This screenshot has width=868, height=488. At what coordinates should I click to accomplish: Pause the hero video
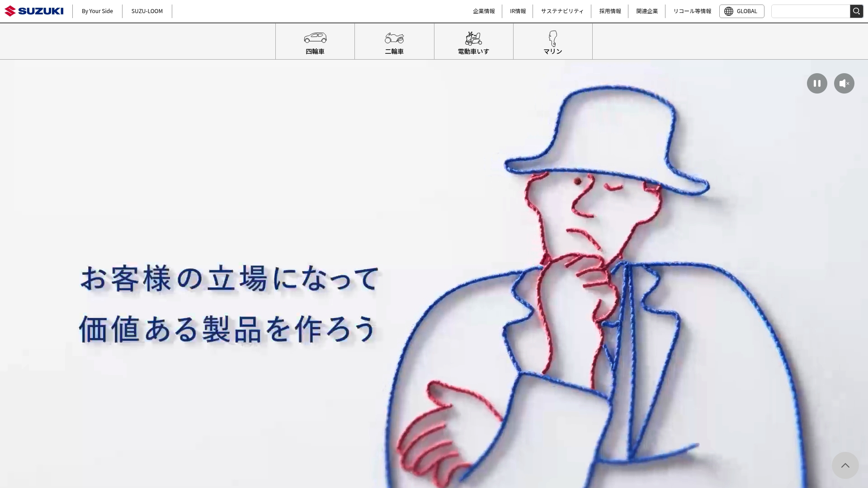(x=817, y=83)
